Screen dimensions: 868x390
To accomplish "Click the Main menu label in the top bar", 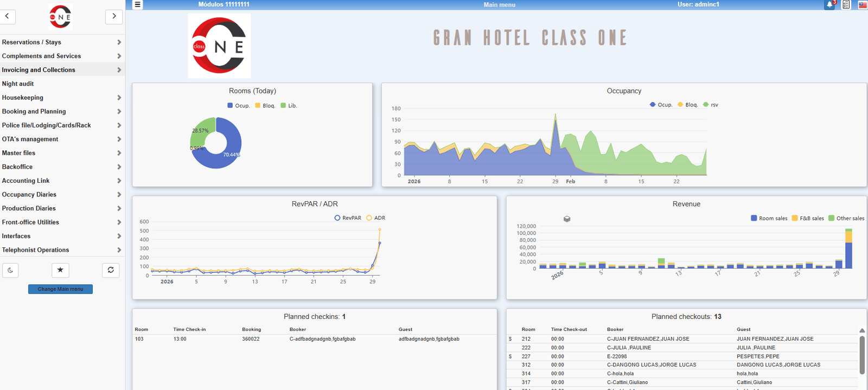I will [500, 5].
